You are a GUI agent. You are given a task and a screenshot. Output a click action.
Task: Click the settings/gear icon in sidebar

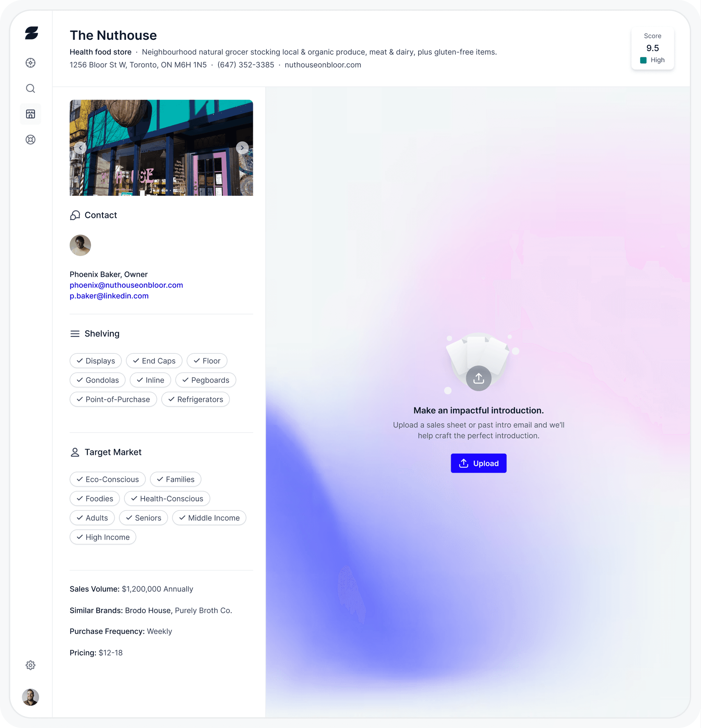tap(31, 665)
